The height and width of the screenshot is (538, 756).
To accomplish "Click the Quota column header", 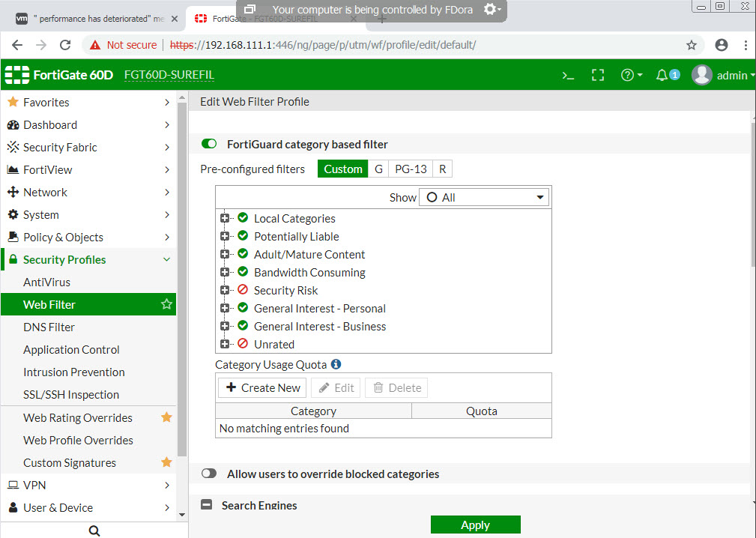I will pos(482,411).
